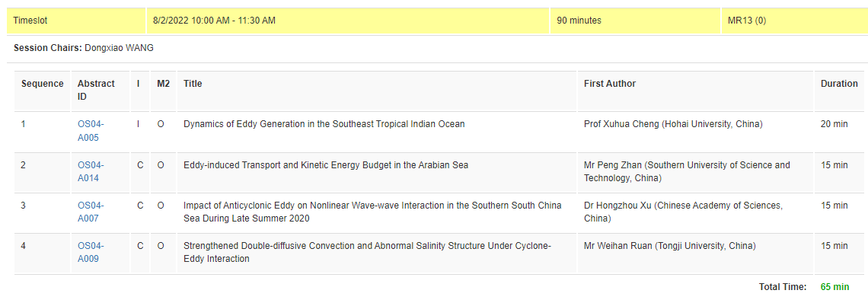Open abstract link OS04-A014
Image resolution: width=868 pixels, height=303 pixels.
pos(91,171)
